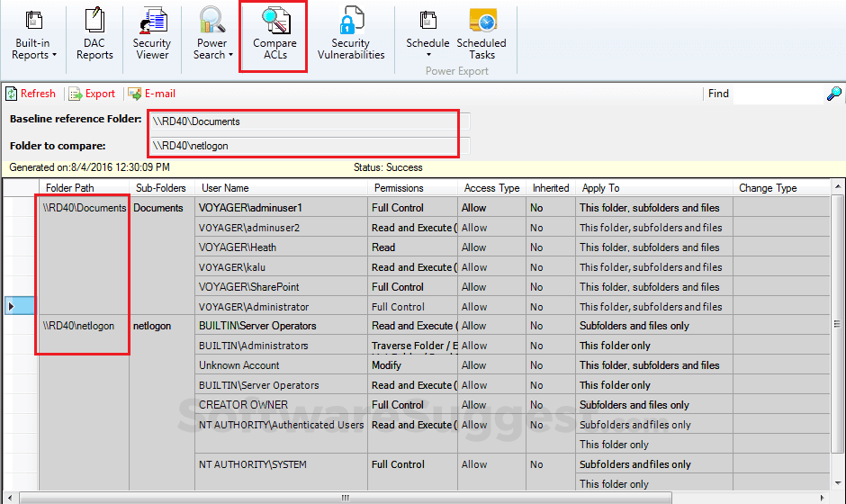The width and height of the screenshot is (846, 504).
Task: Expand the Power Search dropdown
Action: pyautogui.click(x=213, y=38)
